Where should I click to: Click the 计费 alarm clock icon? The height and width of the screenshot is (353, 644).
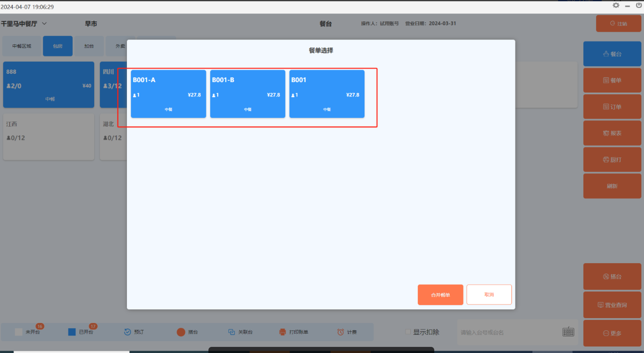pyautogui.click(x=341, y=332)
